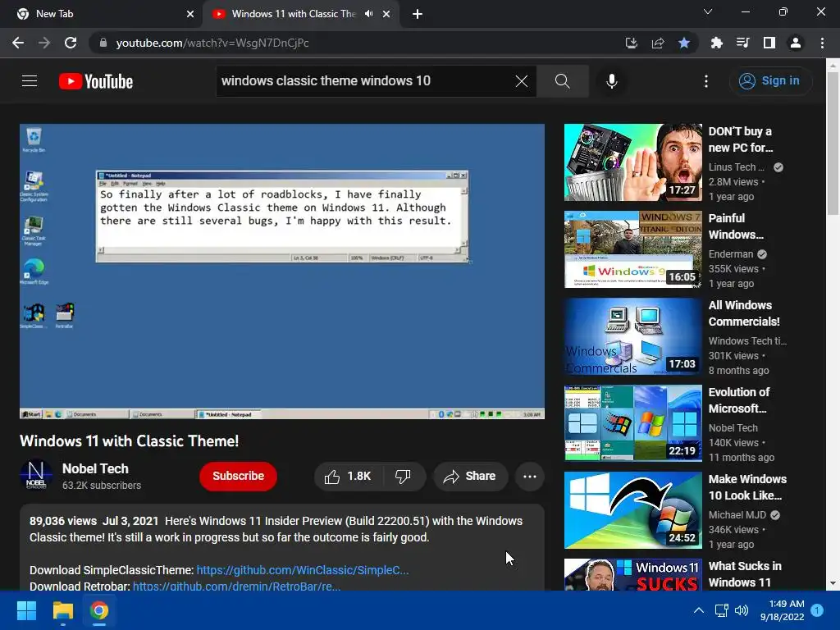Click in the YouTube search field
This screenshot has height=630, width=840.
click(x=364, y=81)
